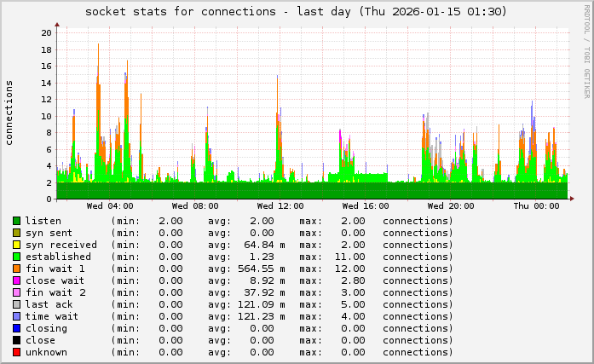This screenshot has width=594, height=364.
Task: Click the bright green established legend swatch
Action: (16, 257)
